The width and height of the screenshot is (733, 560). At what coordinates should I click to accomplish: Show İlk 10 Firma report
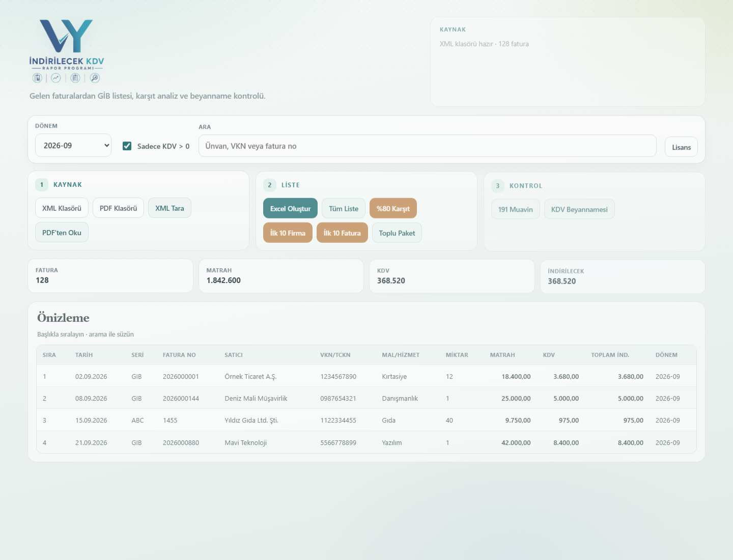coord(288,233)
